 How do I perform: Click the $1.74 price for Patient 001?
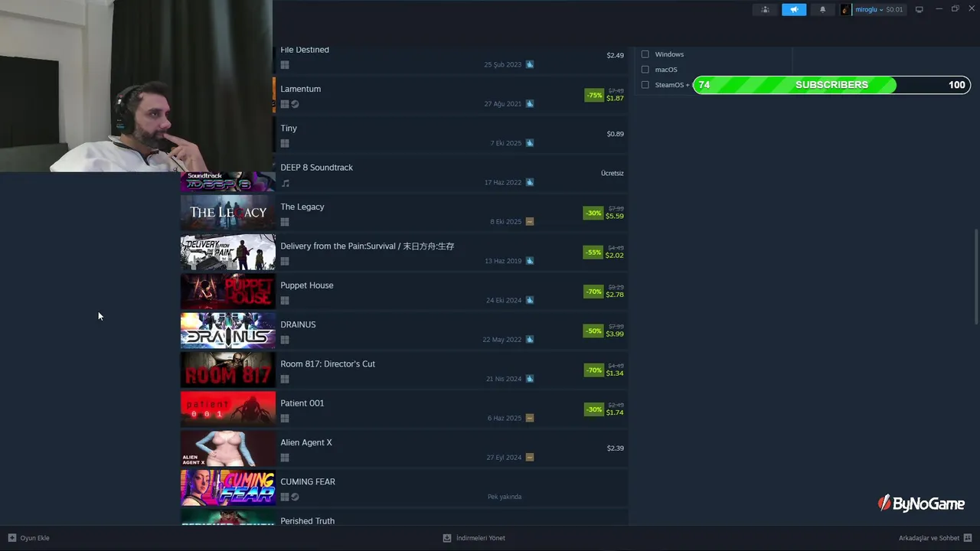pos(615,412)
